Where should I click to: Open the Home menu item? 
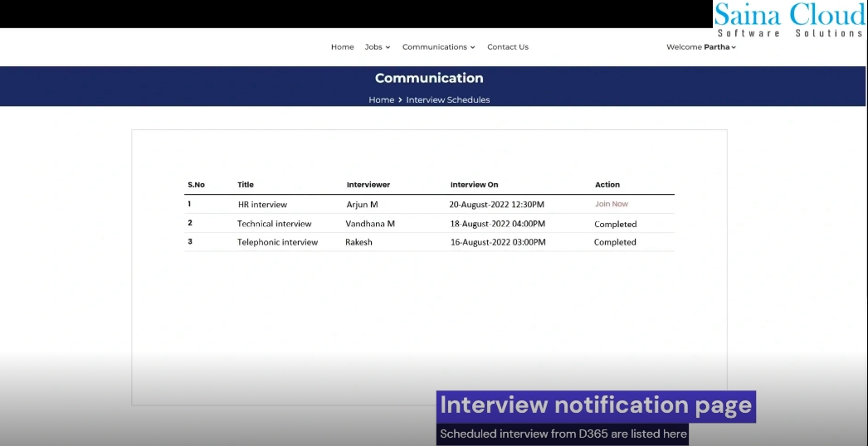coord(342,47)
